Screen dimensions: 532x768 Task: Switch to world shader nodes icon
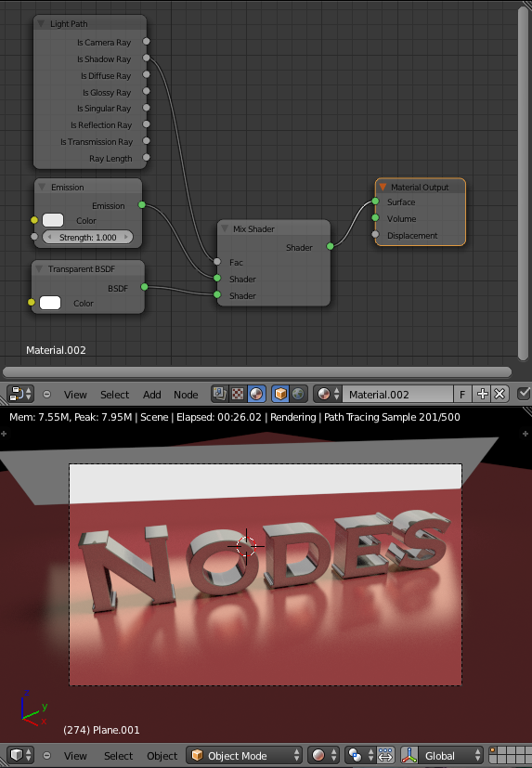tap(298, 394)
